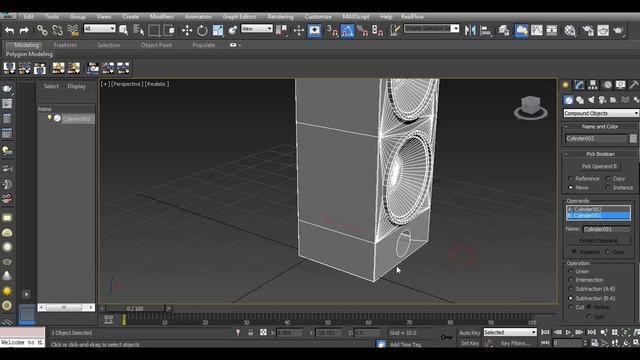640x360 pixels.
Task: Select the Reference radio option
Action: click(x=571, y=178)
